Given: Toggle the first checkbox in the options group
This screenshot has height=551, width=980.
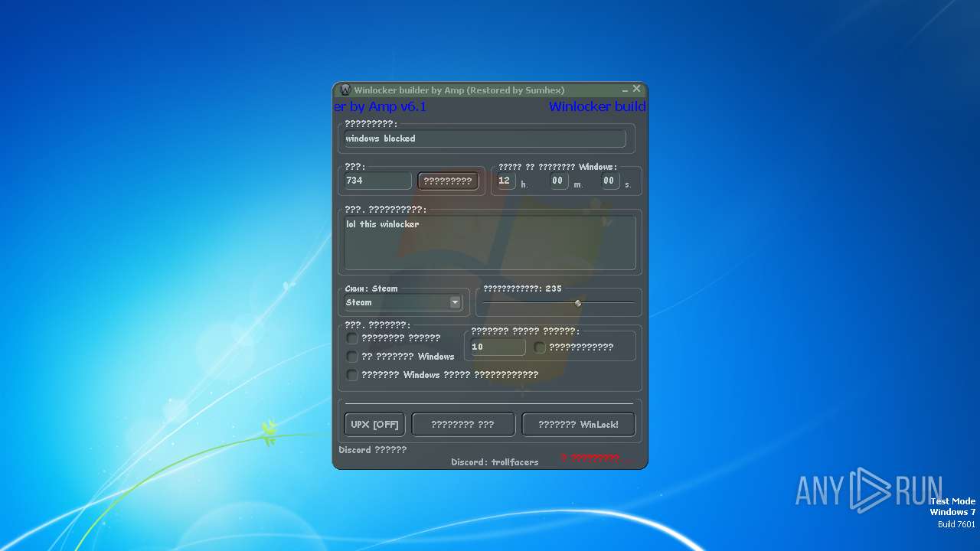Looking at the screenshot, I should [352, 337].
